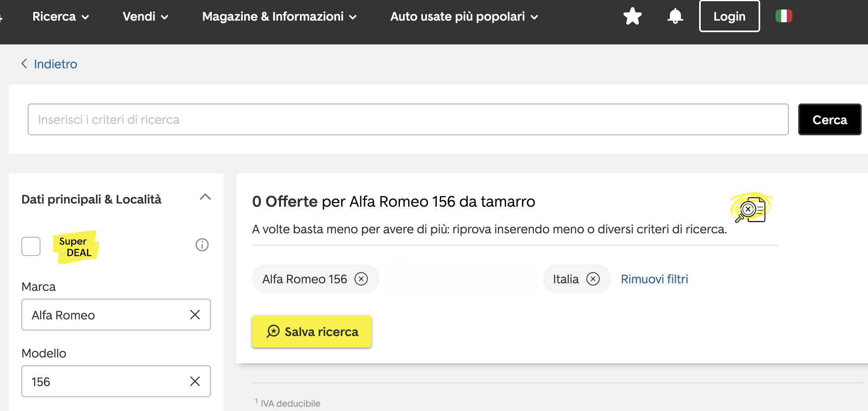
Task: Click the Modello field label
Action: [x=44, y=353]
